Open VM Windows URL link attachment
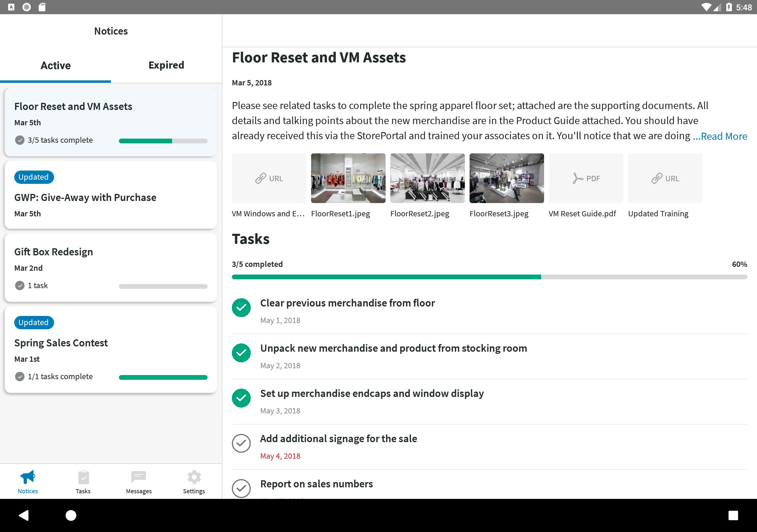 coord(269,178)
